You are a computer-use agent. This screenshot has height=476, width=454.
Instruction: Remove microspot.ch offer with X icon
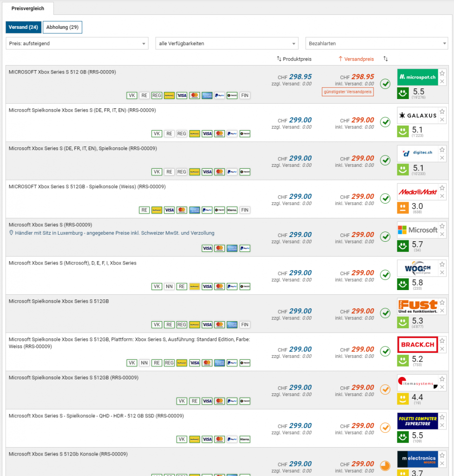click(x=442, y=81)
